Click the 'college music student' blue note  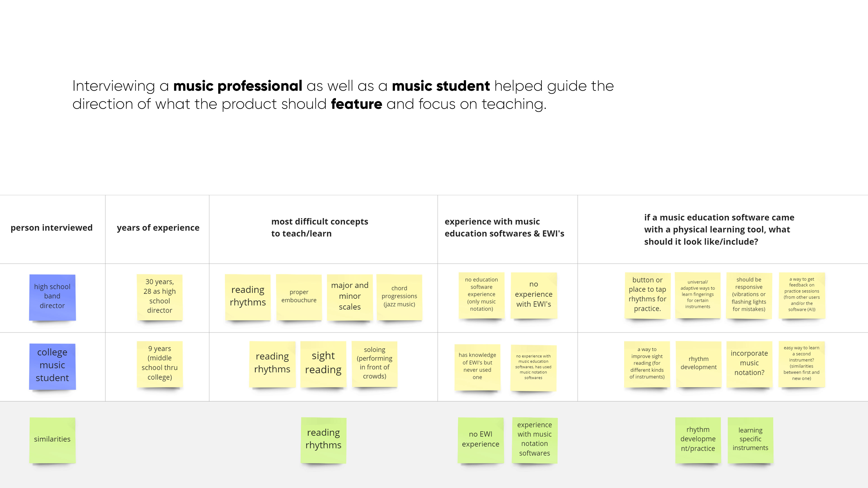point(52,366)
